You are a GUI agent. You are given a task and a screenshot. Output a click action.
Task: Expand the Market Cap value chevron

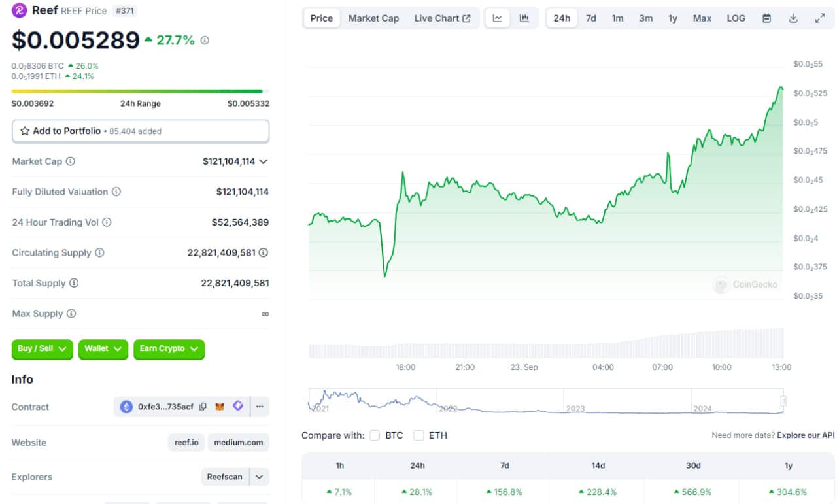(x=264, y=161)
